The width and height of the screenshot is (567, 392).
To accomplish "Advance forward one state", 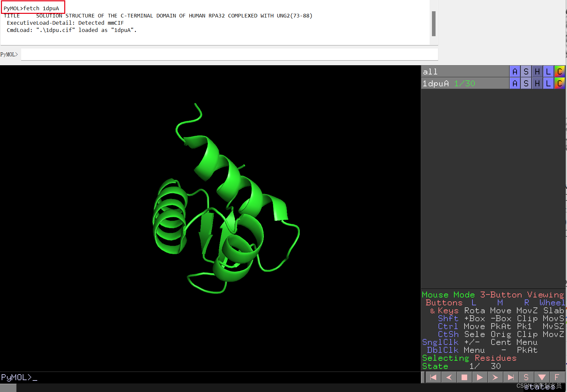I will click(x=495, y=377).
